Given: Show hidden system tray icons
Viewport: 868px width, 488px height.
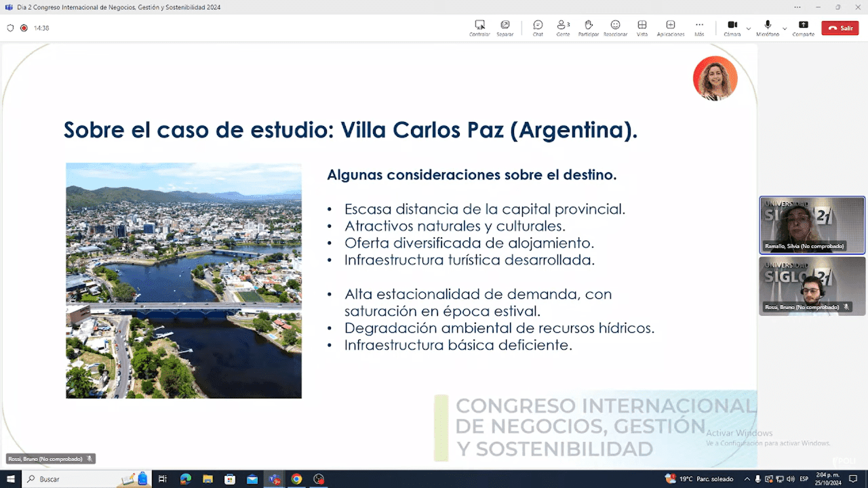Looking at the screenshot, I should [x=747, y=479].
